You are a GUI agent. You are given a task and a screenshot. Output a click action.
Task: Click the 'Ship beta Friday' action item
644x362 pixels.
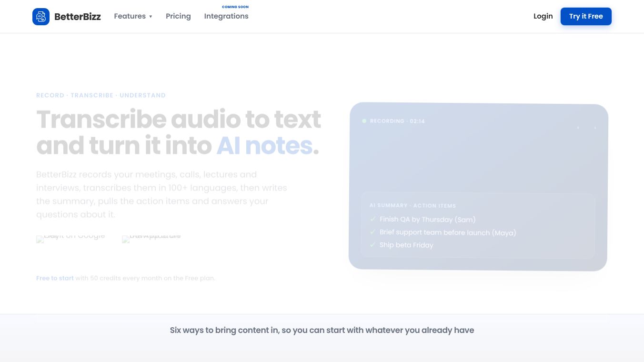coord(406,245)
